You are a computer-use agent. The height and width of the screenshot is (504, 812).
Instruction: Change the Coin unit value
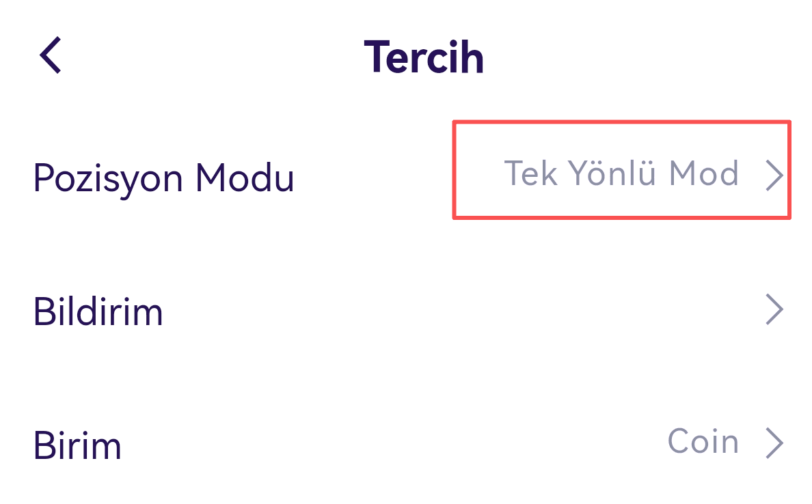point(703,442)
